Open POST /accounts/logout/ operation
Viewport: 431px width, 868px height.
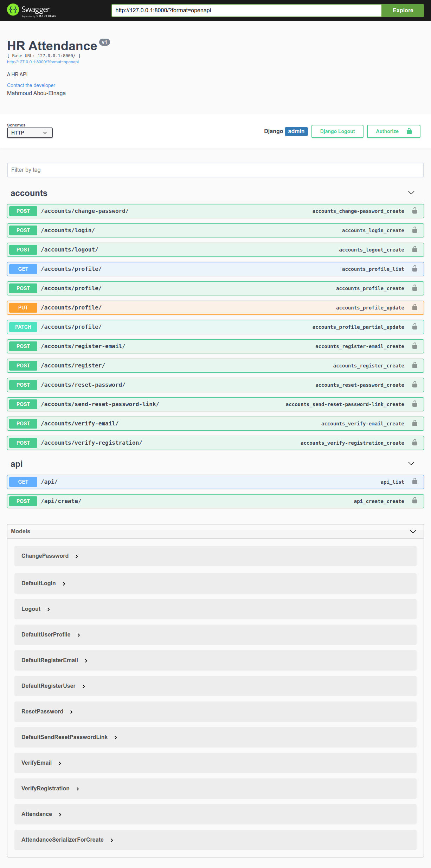(215, 250)
